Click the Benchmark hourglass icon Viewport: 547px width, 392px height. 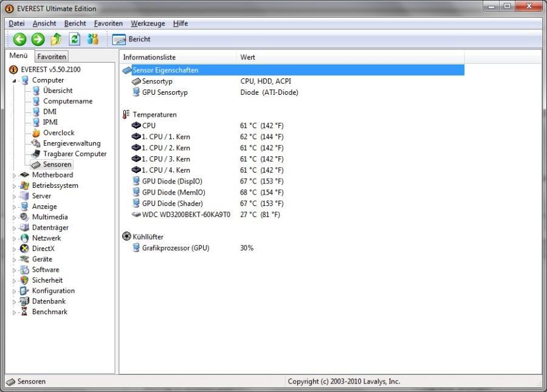24,312
